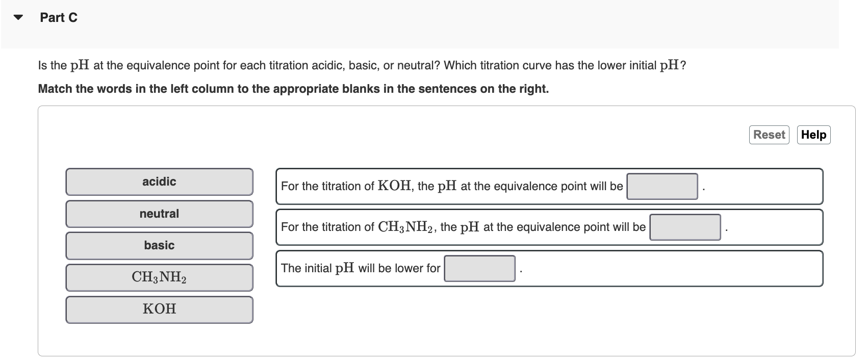Select the CH3NH2 answer tile

point(159,277)
